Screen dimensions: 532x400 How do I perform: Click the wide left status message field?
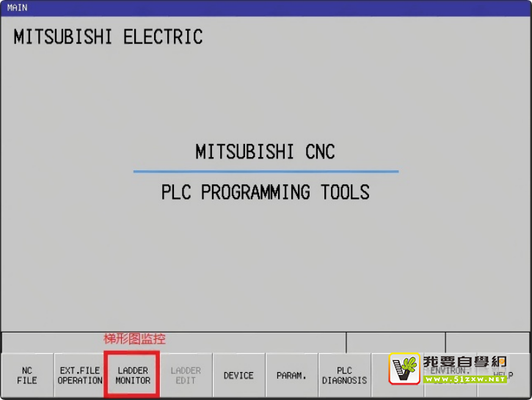click(x=174, y=343)
